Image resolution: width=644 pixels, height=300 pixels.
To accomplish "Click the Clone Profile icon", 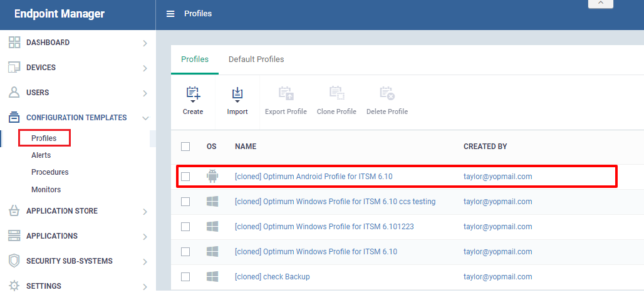I will (337, 93).
